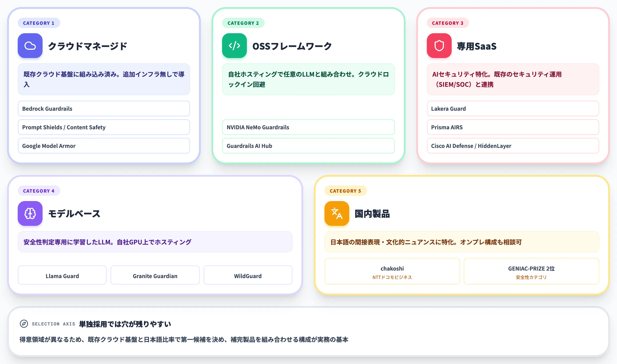Click the cloud icon for クラウドマネージド
Viewport: 617px width, 364px height.
pos(30,46)
